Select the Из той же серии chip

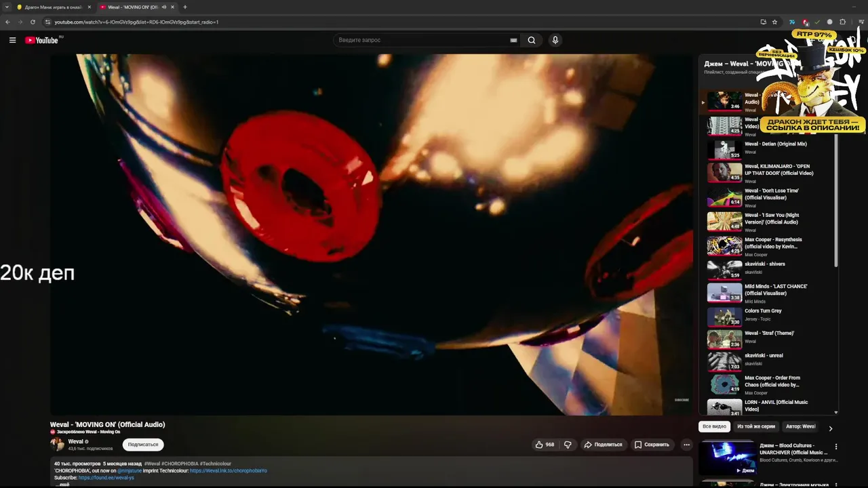click(756, 426)
